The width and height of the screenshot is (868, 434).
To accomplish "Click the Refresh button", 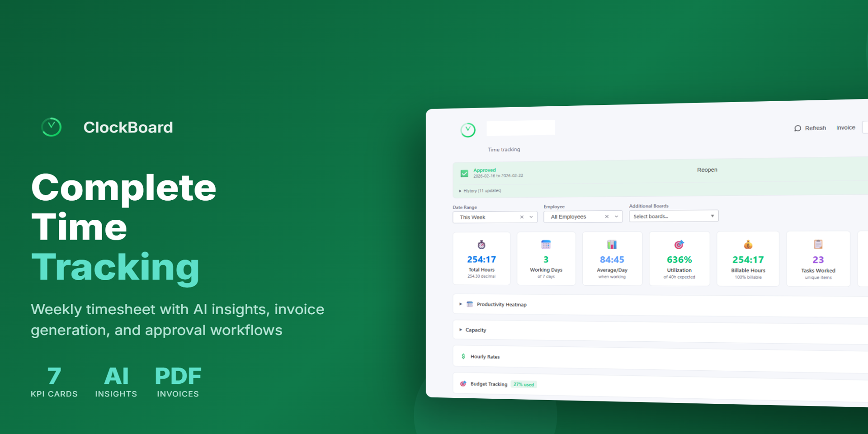I will pyautogui.click(x=810, y=128).
